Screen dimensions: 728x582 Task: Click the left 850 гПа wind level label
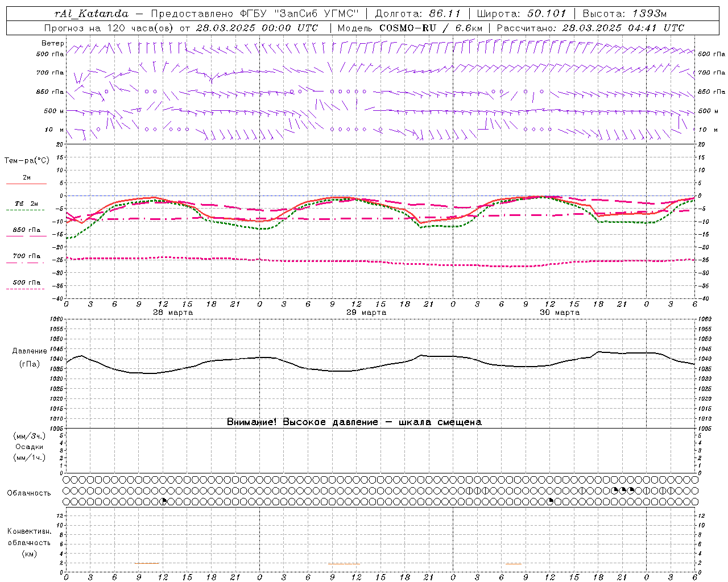point(50,92)
